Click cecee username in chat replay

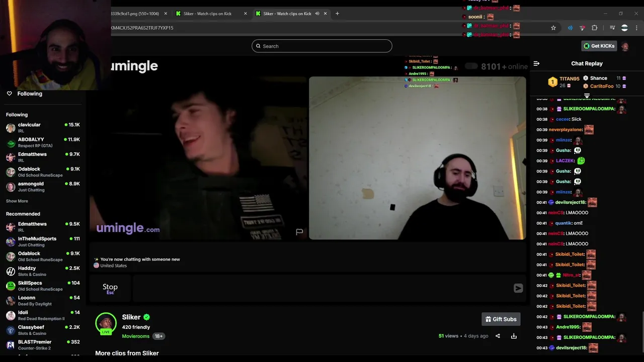click(x=562, y=119)
